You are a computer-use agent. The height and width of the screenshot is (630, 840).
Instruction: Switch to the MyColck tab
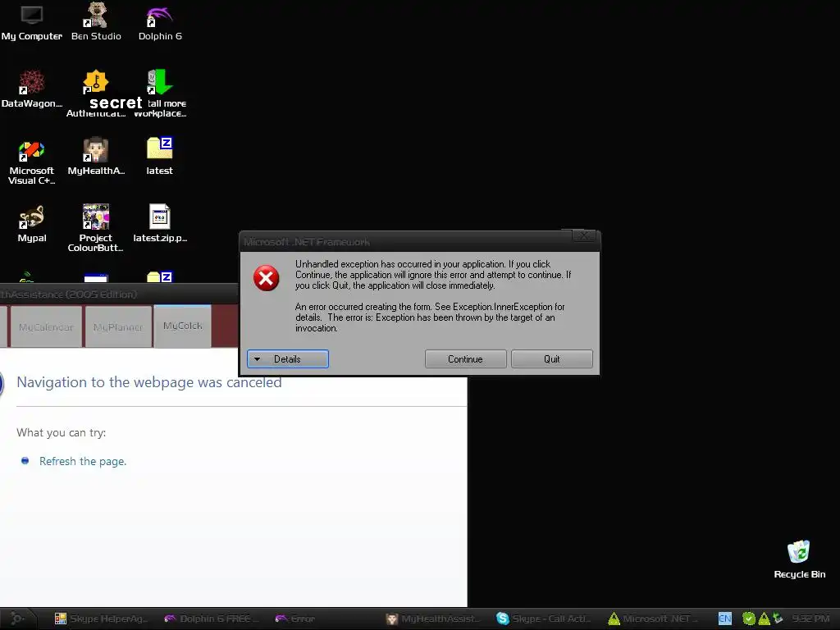point(183,326)
